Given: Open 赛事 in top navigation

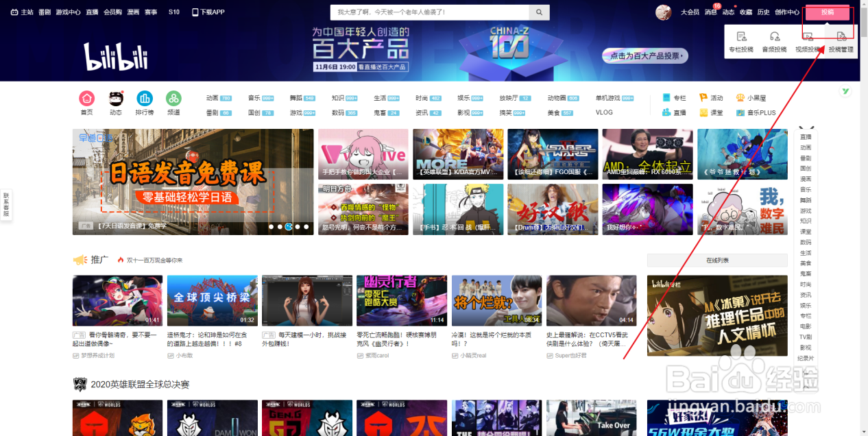Looking at the screenshot, I should (152, 12).
